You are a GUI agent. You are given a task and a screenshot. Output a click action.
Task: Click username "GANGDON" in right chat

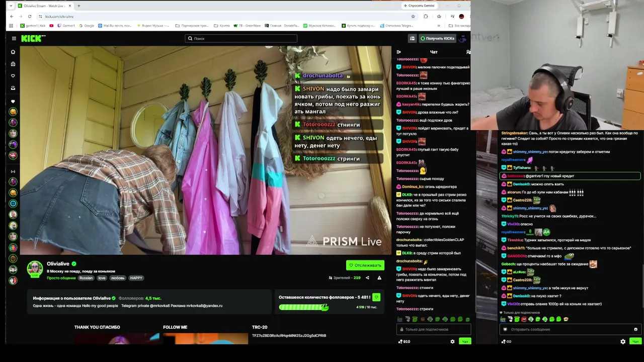click(x=516, y=256)
